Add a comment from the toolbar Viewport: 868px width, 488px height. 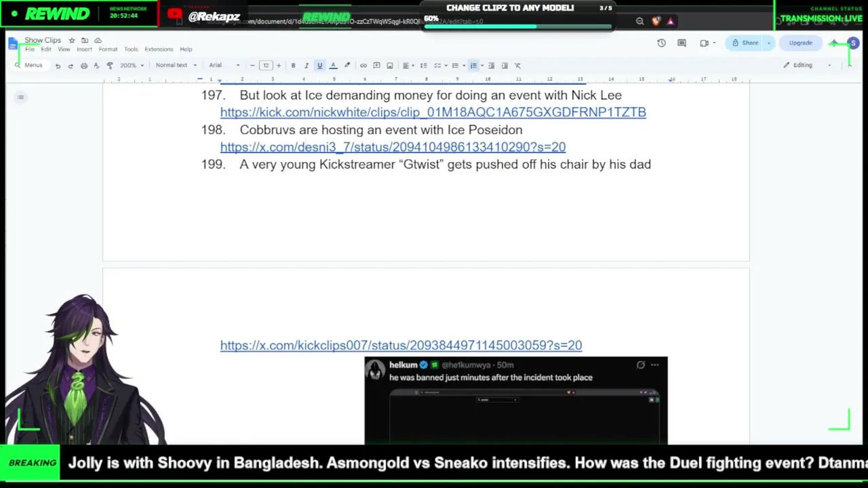(376, 66)
